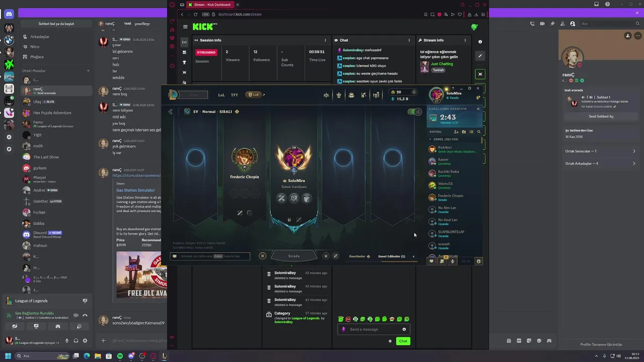Image resolution: width=644 pixels, height=362 pixels.
Task: Open the Collection icon in League client
Action: (x=351, y=95)
